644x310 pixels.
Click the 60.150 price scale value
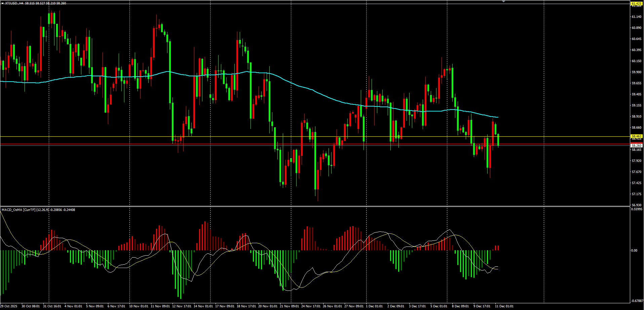point(636,61)
